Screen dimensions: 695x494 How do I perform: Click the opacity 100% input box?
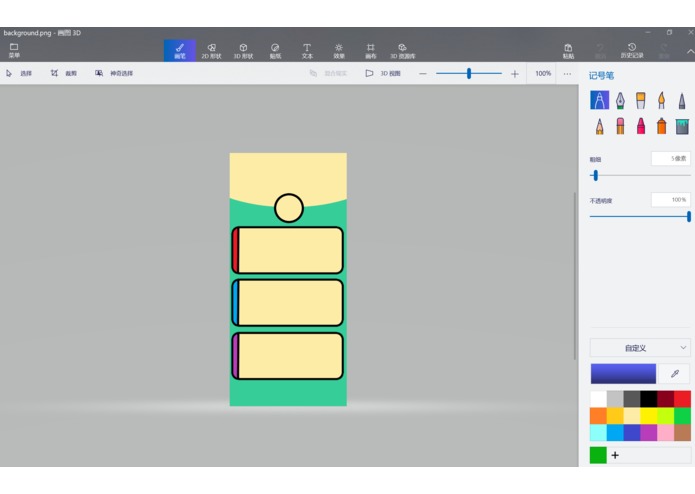[671, 200]
